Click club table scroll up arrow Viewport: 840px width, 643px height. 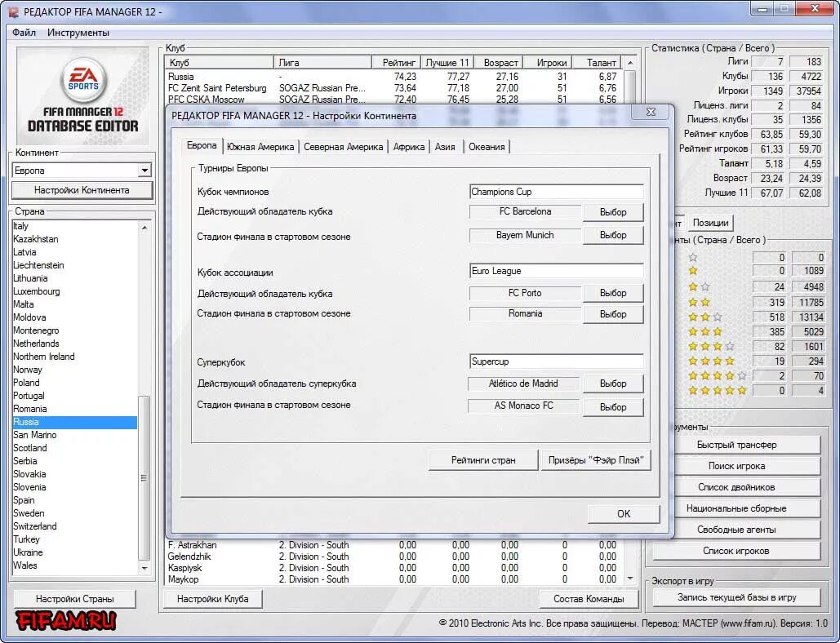click(x=630, y=63)
